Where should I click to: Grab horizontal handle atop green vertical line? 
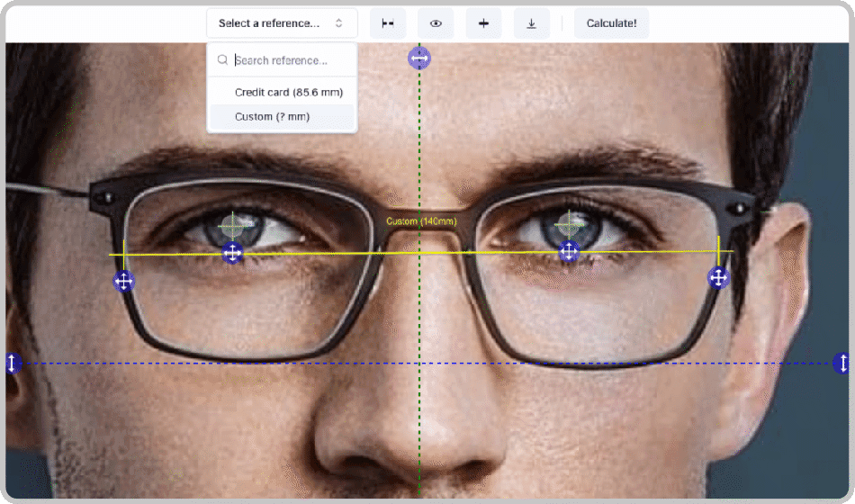click(x=419, y=58)
